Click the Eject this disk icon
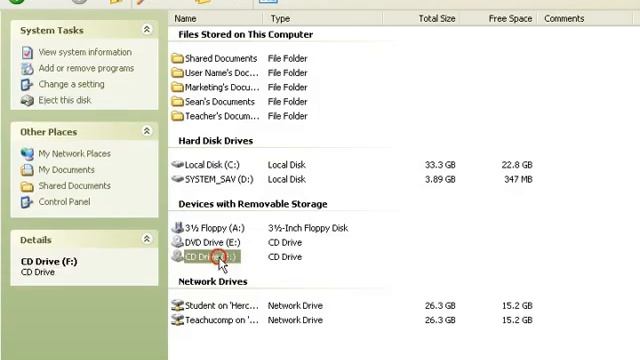Image resolution: width=640 pixels, height=360 pixels. [x=27, y=100]
